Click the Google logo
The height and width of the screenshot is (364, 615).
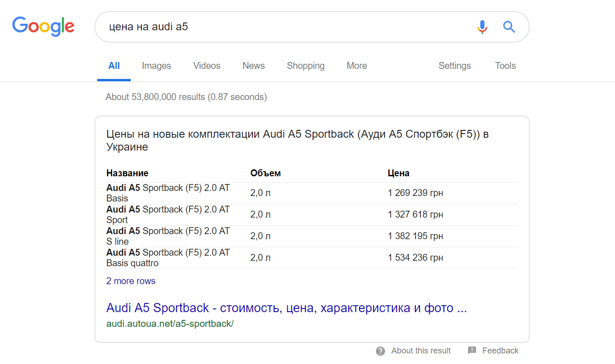point(43,27)
